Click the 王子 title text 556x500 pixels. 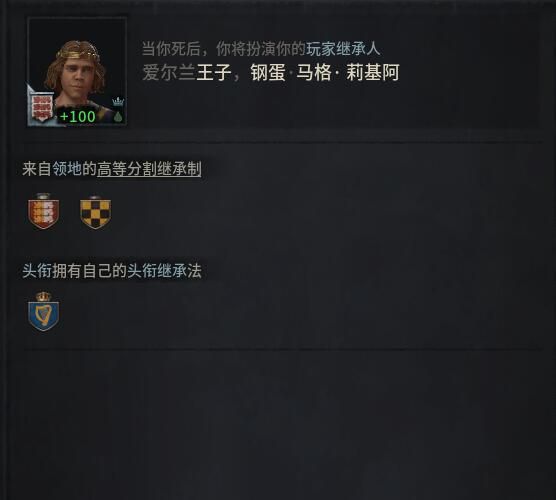point(214,72)
